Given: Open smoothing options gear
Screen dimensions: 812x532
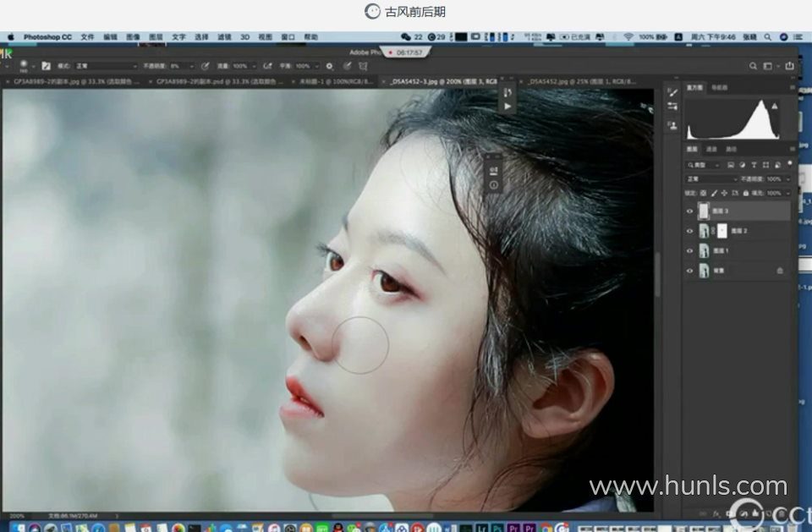Looking at the screenshot, I should [329, 66].
